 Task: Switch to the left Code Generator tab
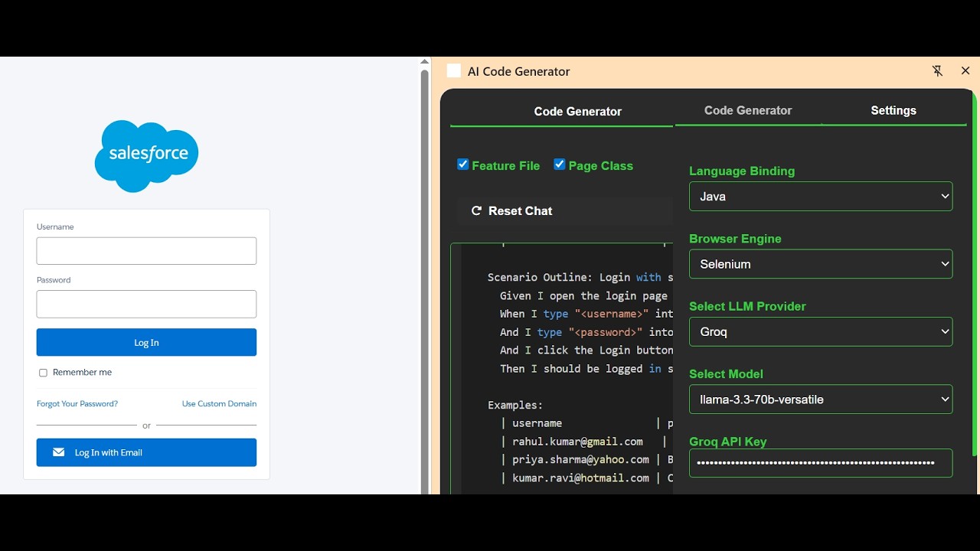(x=578, y=112)
